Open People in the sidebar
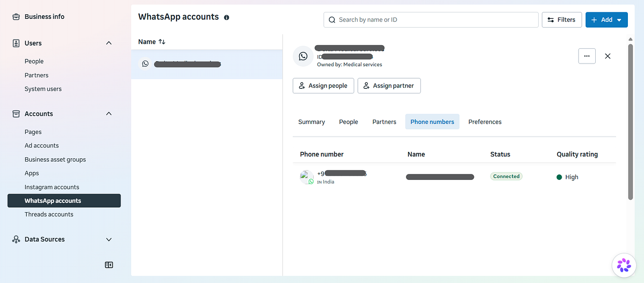 (34, 61)
